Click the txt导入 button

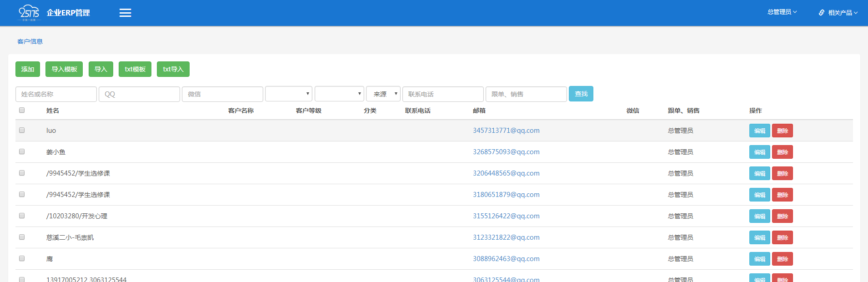[x=173, y=69]
